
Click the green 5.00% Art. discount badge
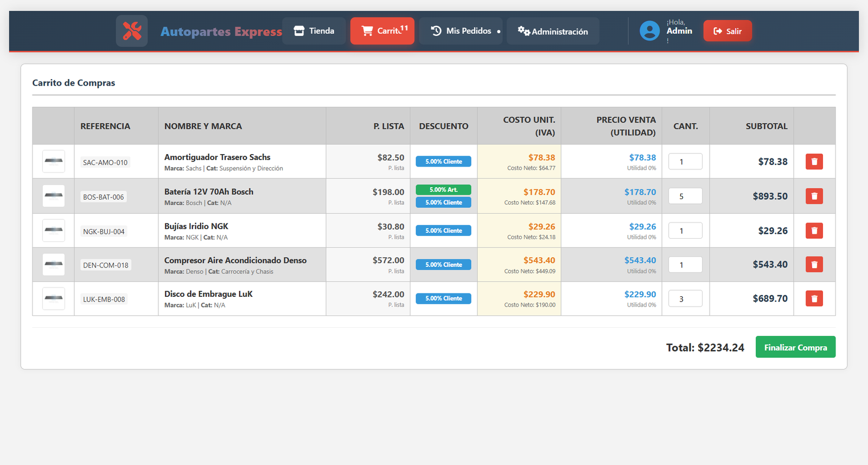coord(443,190)
